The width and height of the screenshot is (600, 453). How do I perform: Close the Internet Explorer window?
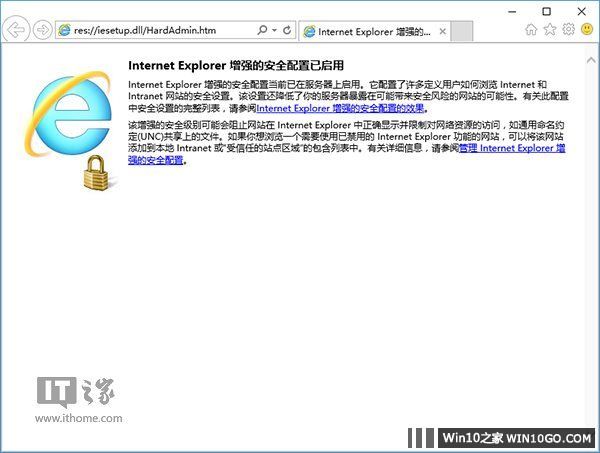click(582, 11)
